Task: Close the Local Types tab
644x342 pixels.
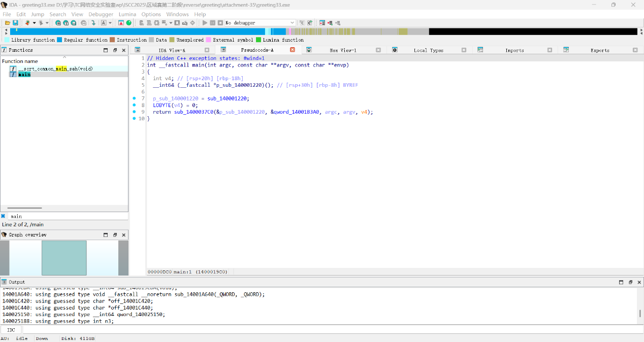Action: (x=464, y=50)
